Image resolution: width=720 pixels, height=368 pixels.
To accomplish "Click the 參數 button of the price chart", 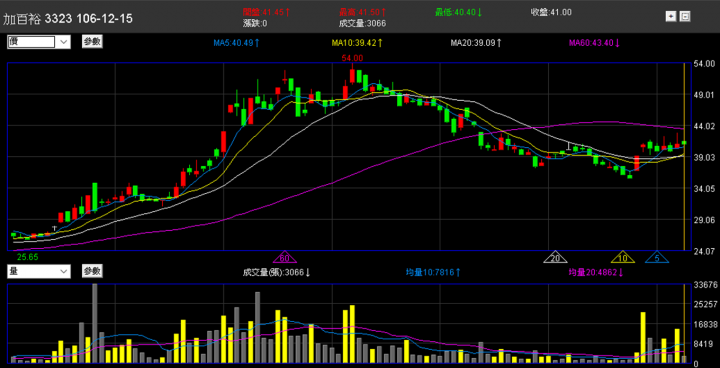I will pos(92,41).
